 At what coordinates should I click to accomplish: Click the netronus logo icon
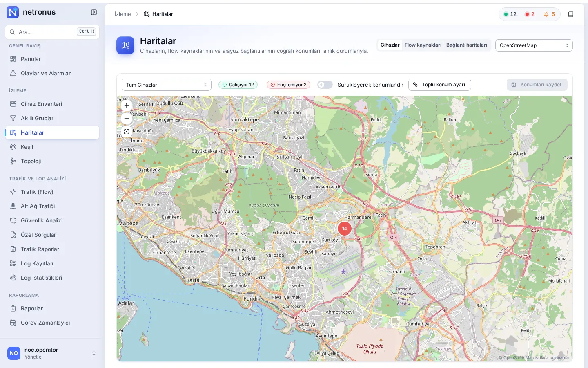coord(13,12)
